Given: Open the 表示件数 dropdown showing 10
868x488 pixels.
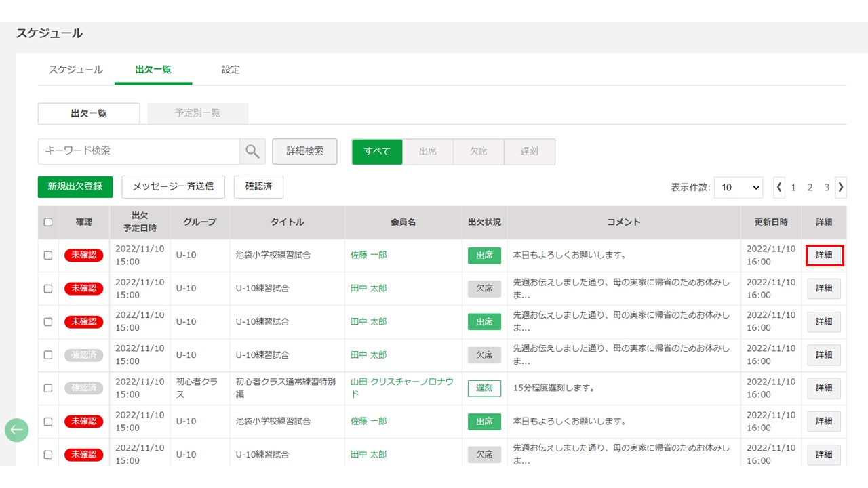Looking at the screenshot, I should (x=738, y=188).
